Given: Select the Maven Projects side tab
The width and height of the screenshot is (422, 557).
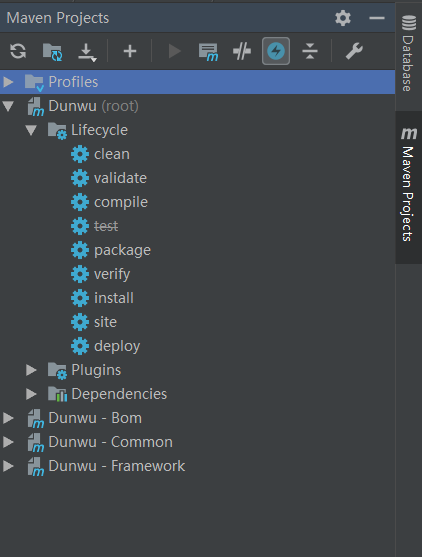Looking at the screenshot, I should (x=409, y=185).
